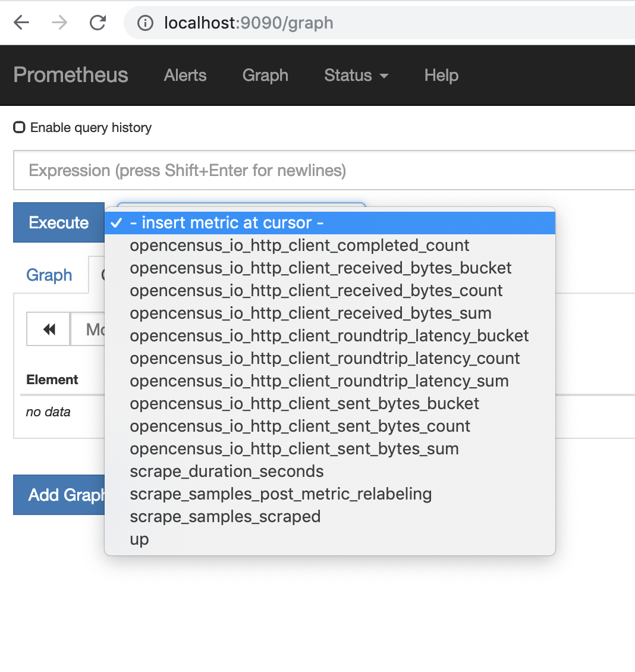Open Graph in the top navigation bar
This screenshot has width=635, height=672.
[x=265, y=76]
